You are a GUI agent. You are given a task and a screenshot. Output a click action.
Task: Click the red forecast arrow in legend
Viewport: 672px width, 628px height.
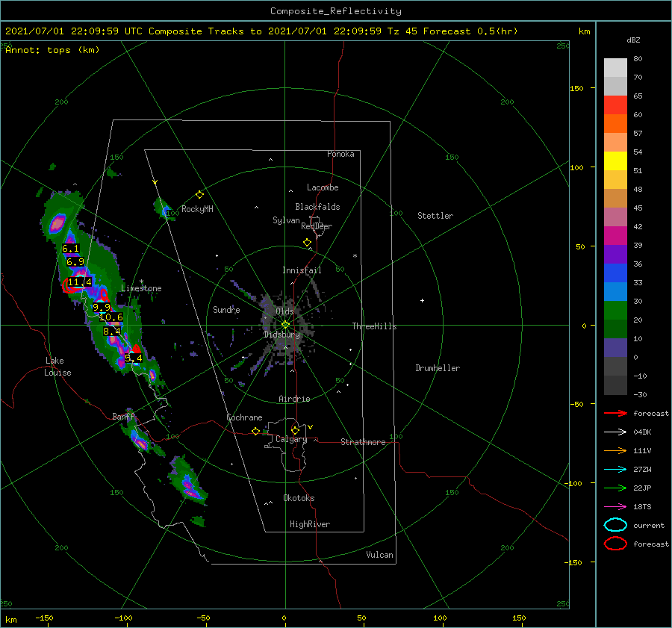pos(615,413)
